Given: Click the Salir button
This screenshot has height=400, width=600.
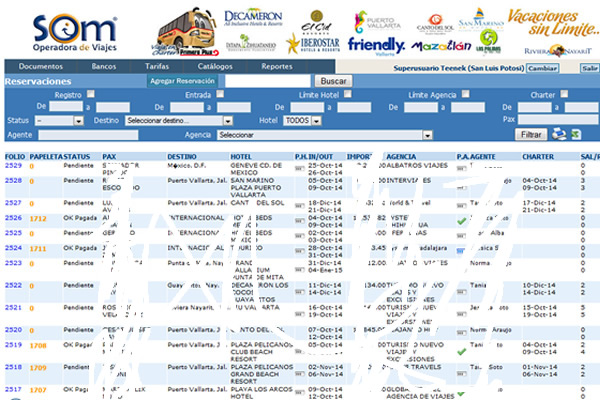Looking at the screenshot, I should [590, 68].
